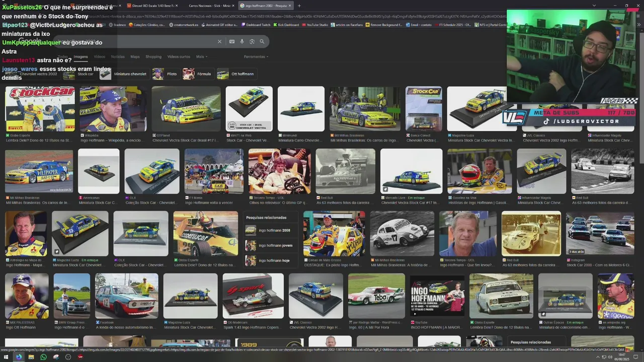
Task: Open File Explorer from the taskbar
Action: (31, 357)
